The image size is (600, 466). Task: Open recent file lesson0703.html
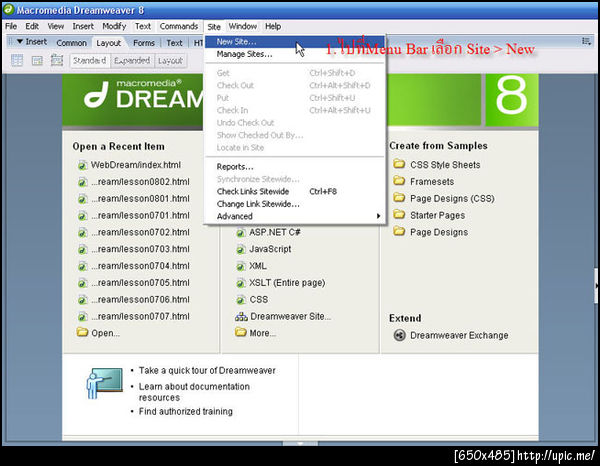pyautogui.click(x=140, y=249)
